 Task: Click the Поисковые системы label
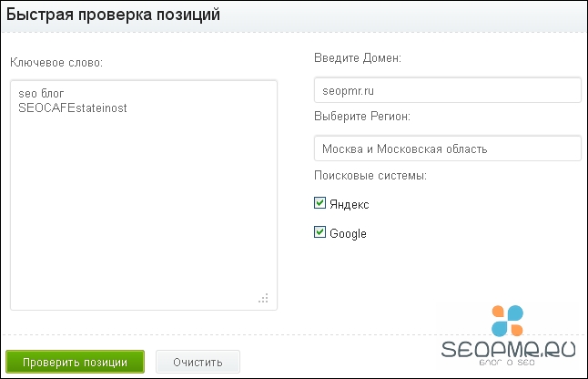coord(370,175)
